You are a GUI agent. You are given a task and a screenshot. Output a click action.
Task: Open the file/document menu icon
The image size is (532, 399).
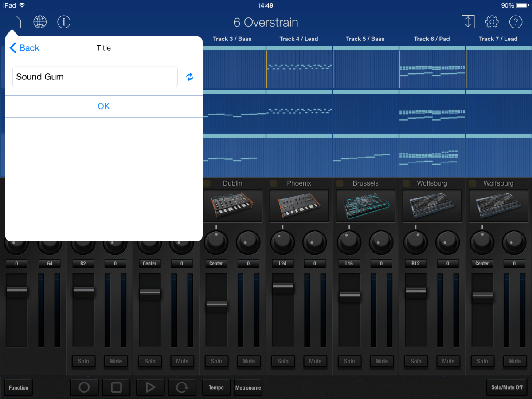pyautogui.click(x=16, y=21)
